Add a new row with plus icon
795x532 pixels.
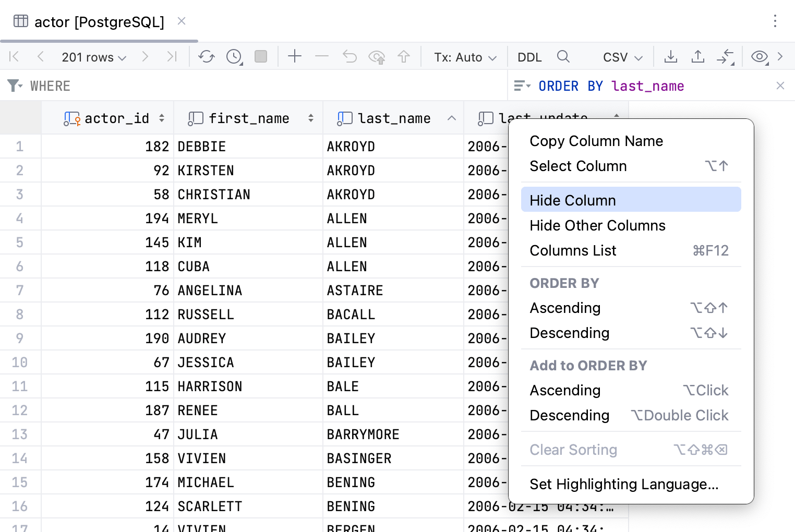[295, 56]
